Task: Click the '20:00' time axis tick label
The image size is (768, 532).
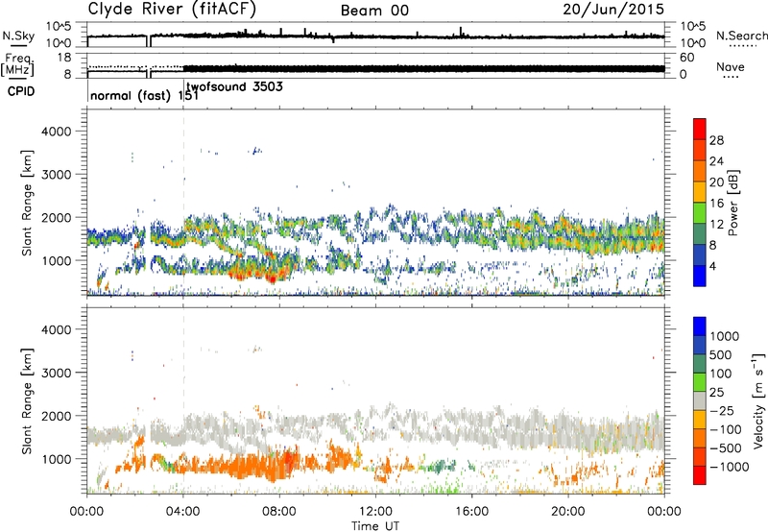Action: tap(567, 512)
